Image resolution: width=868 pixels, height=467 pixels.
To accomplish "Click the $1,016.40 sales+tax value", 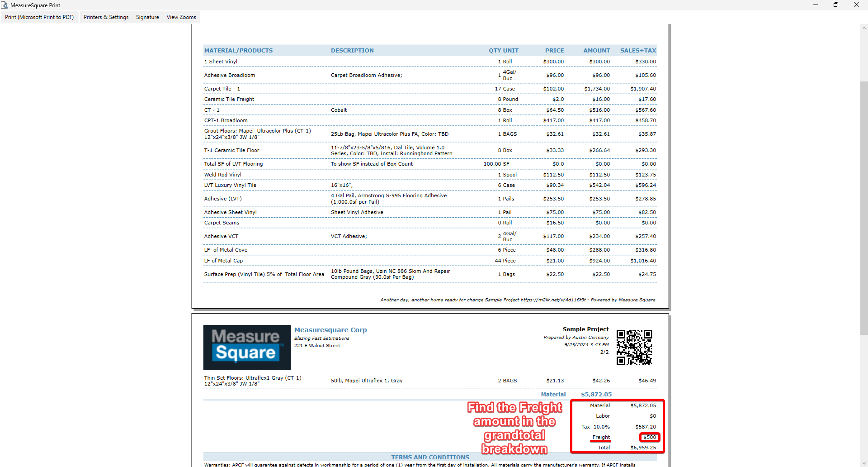I will tap(643, 261).
